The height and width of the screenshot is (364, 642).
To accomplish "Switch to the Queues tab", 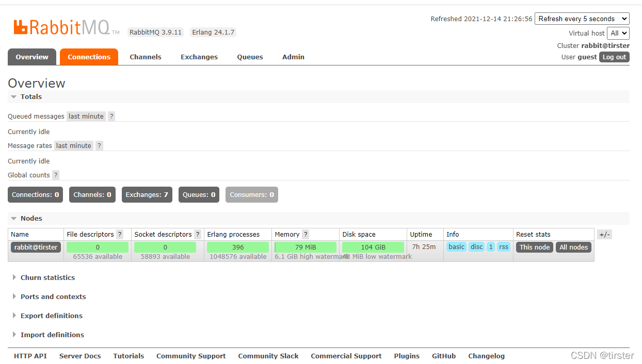I will (x=250, y=57).
